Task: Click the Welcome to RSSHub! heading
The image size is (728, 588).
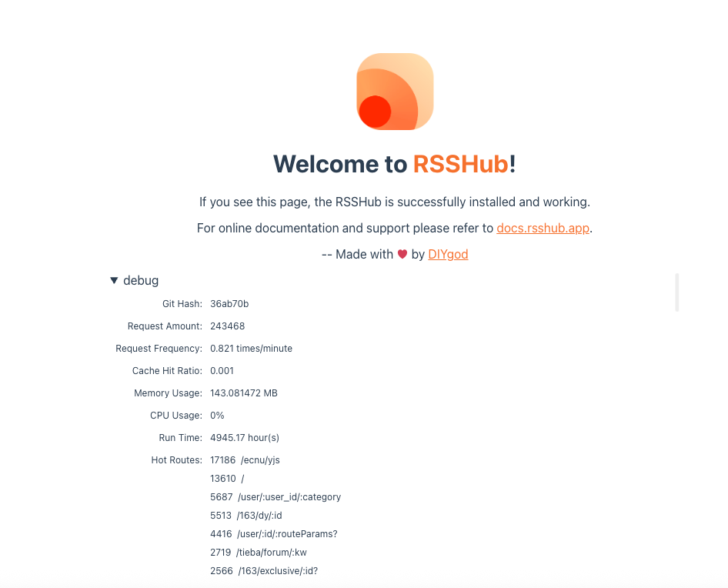Action: point(395,164)
